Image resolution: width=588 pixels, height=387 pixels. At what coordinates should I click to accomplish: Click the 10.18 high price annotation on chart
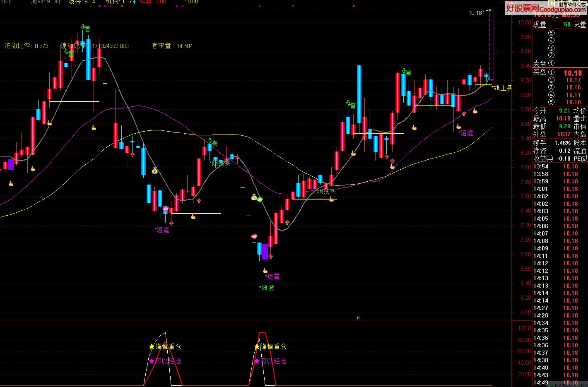click(475, 13)
